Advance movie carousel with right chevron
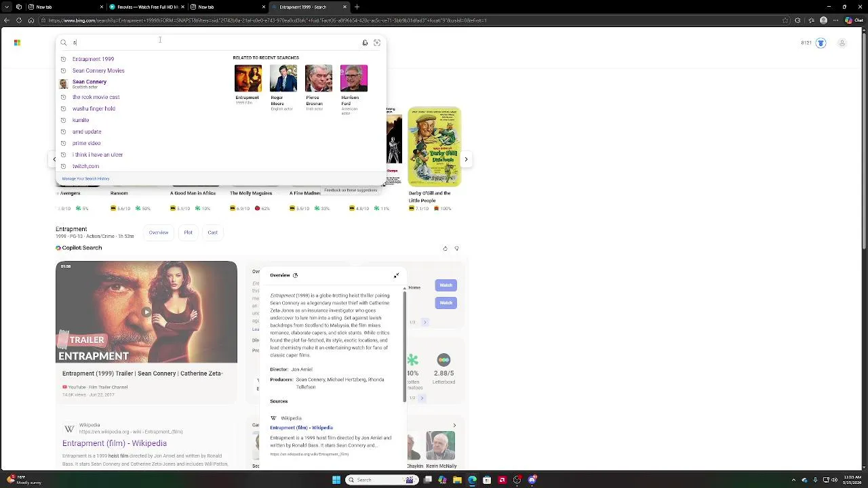 click(x=466, y=159)
